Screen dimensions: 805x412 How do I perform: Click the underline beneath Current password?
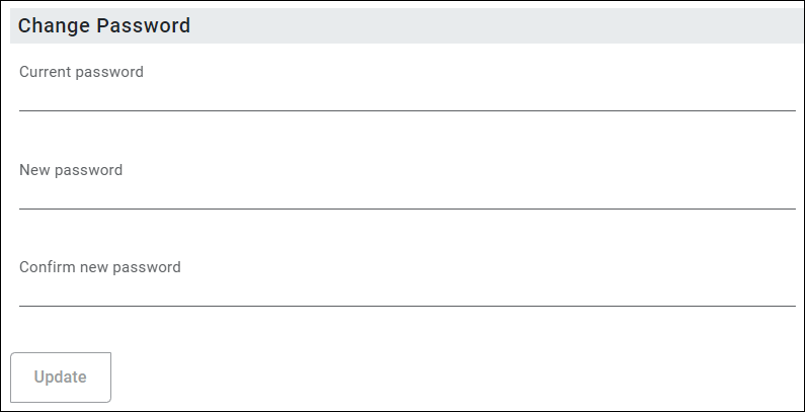pyautogui.click(x=407, y=110)
